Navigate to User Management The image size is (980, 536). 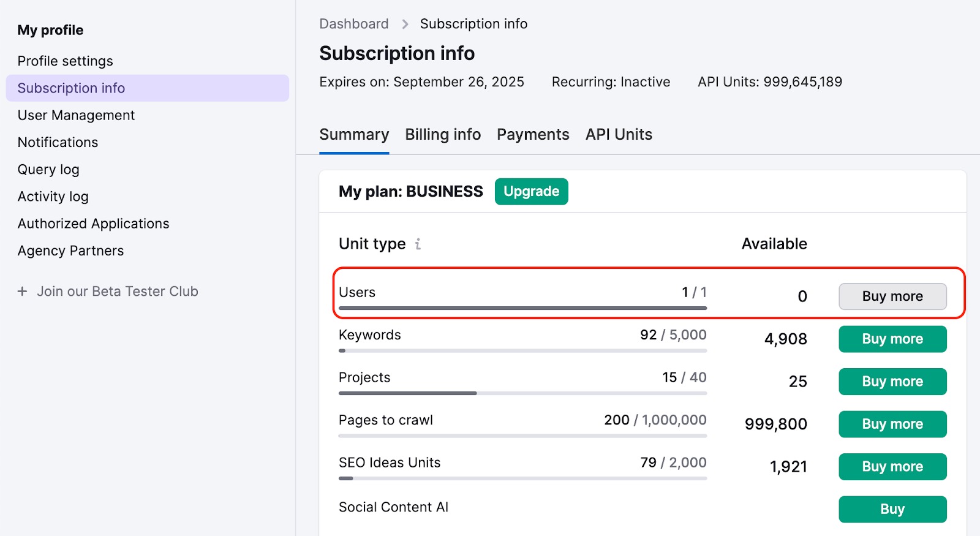click(x=76, y=115)
